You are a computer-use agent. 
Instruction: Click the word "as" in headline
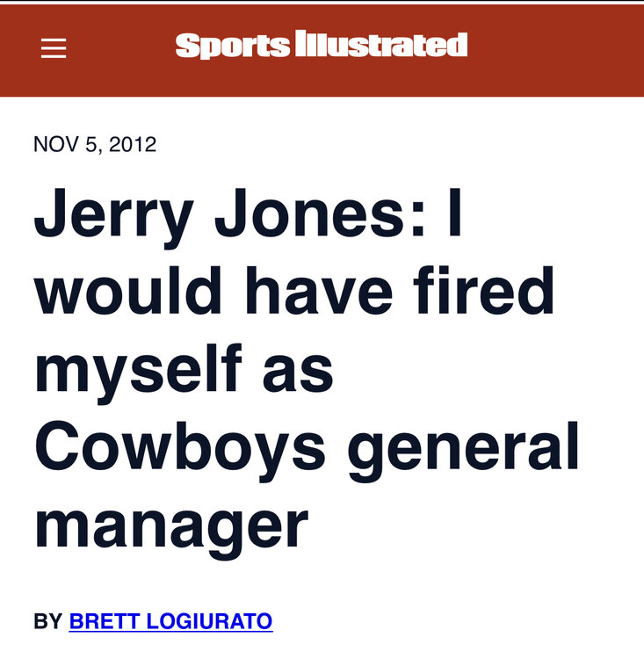(303, 373)
